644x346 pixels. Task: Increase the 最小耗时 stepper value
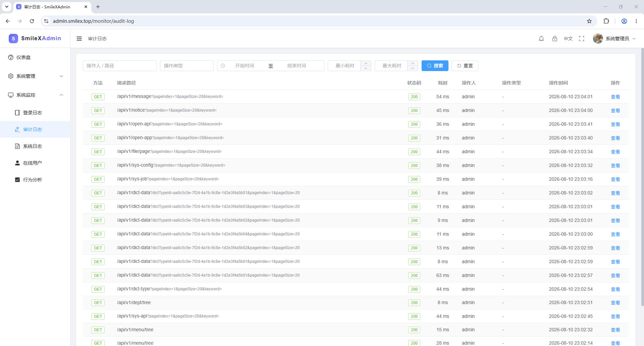click(x=366, y=63)
